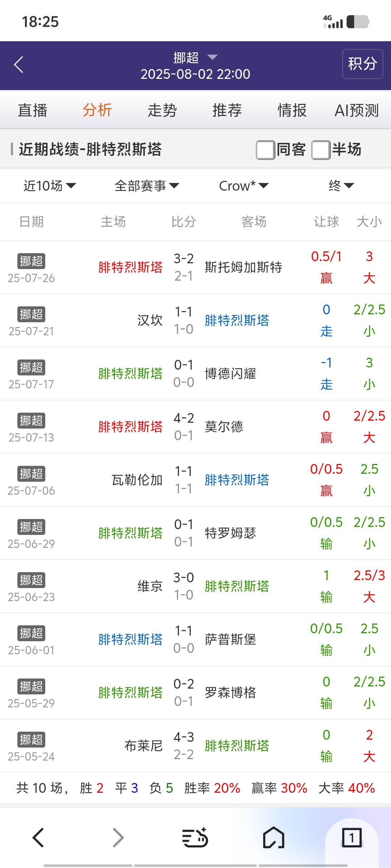
Task: Open the 全部赛事 filter dropdown
Action: (147, 186)
